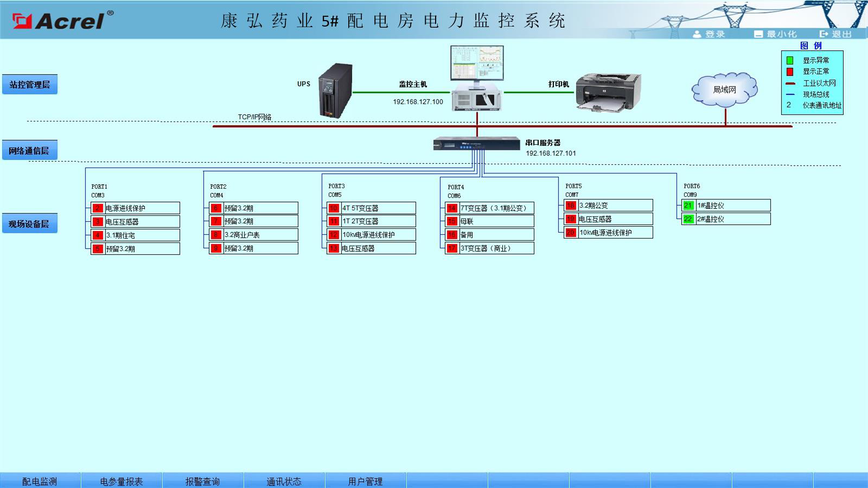Click the UPS tower device icon

click(335, 91)
